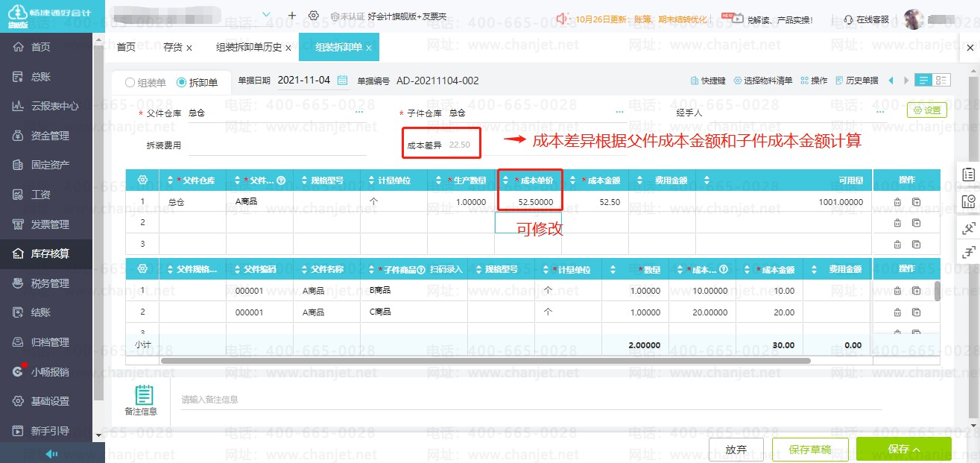Viewport: 980px width, 463px height.
Task: Switch to the card layout view toggle
Action: tap(942, 81)
